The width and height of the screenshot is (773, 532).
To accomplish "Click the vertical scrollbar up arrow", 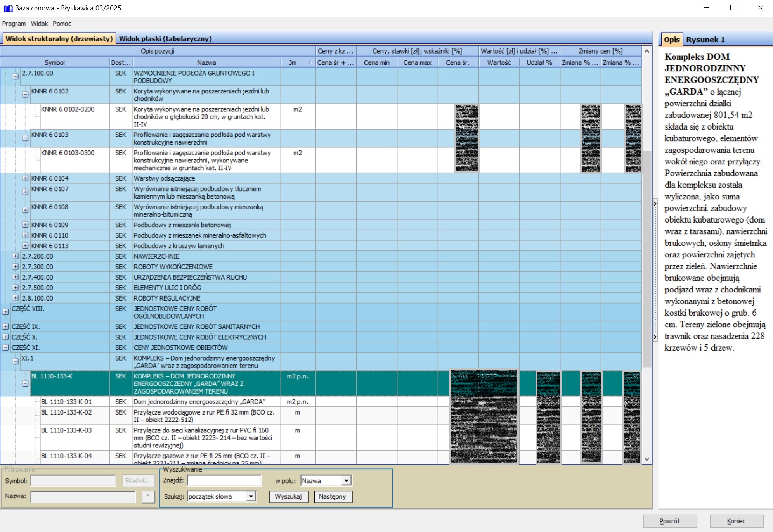I will point(647,51).
